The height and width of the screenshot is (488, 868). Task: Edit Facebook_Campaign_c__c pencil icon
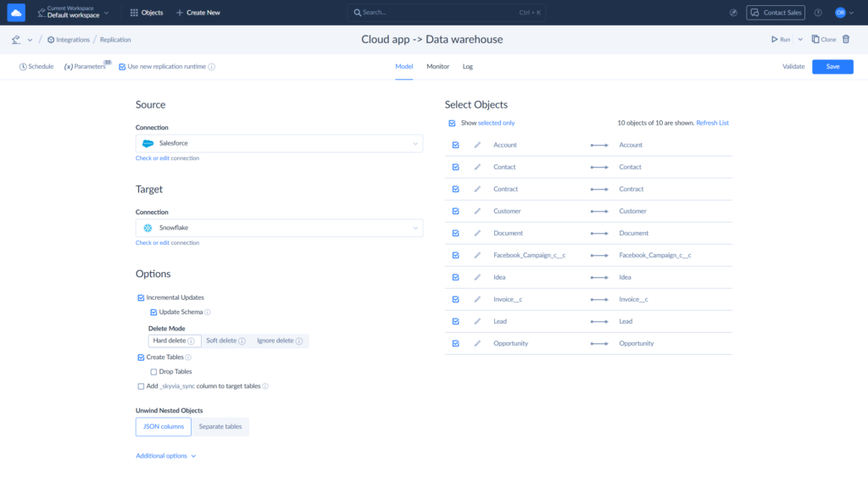(477, 255)
